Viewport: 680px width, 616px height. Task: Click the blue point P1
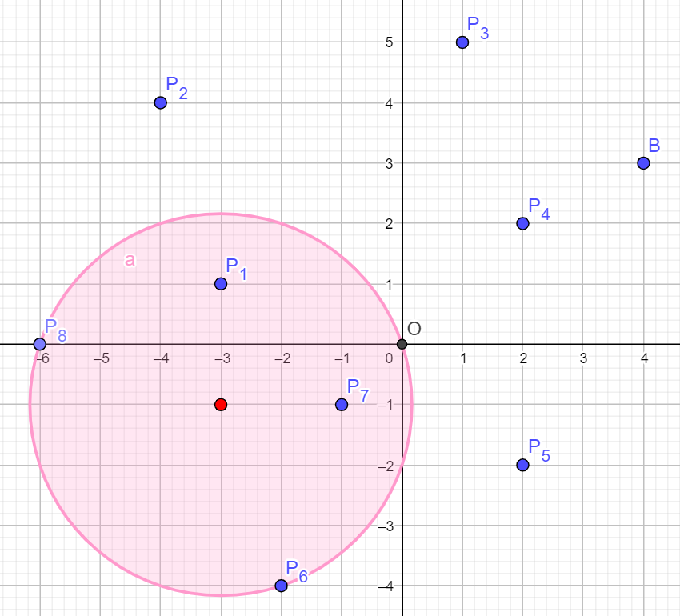(x=221, y=284)
